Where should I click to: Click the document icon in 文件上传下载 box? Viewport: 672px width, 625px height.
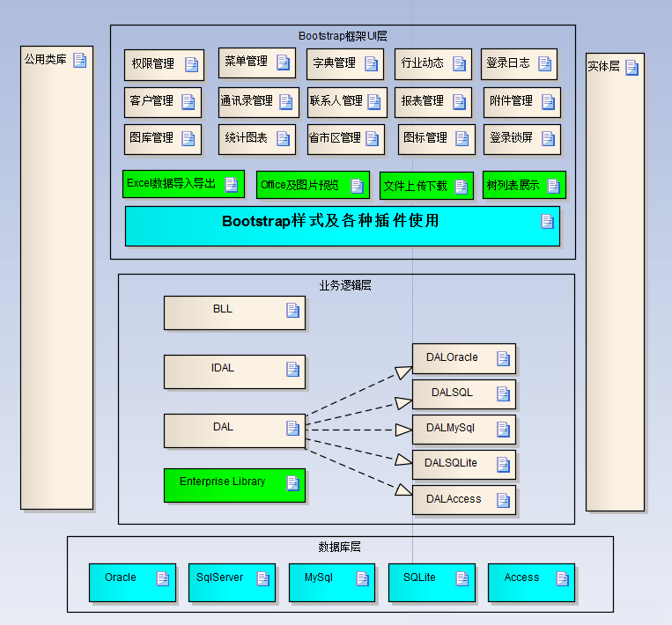coord(462,187)
